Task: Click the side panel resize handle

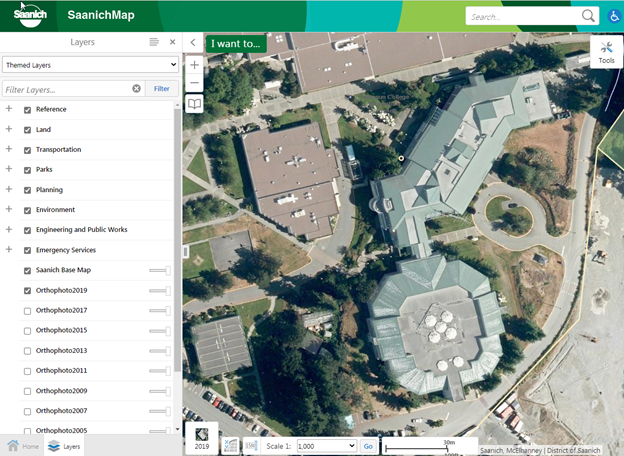Action: click(x=185, y=251)
